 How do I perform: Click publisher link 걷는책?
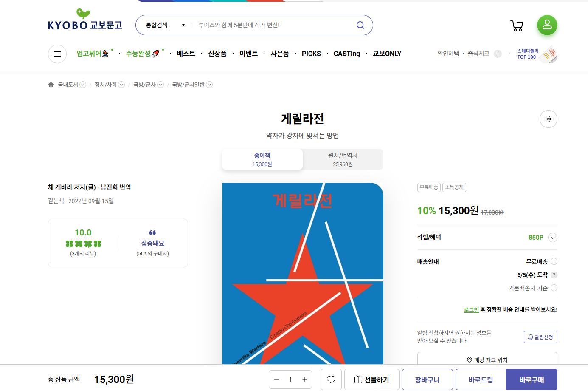(x=56, y=201)
